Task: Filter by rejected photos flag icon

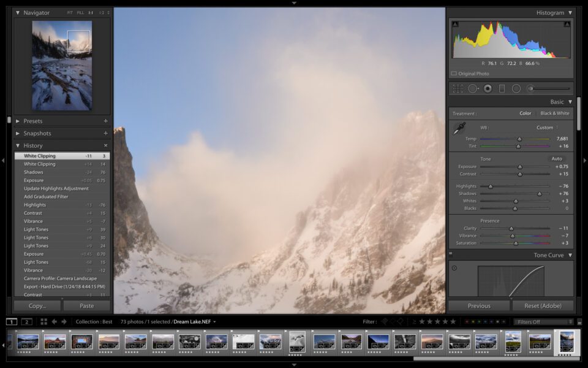Action: (x=401, y=321)
